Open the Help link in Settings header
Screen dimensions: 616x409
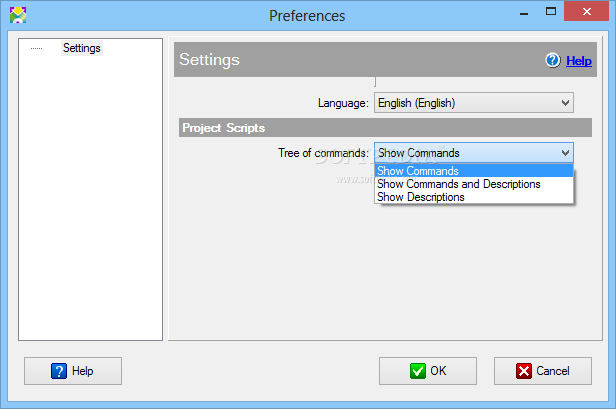[579, 61]
